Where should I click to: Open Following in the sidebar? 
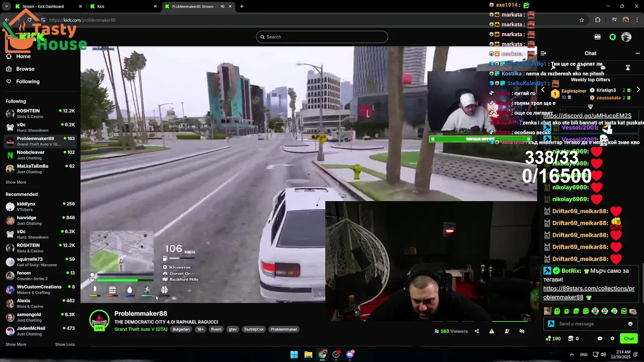[x=22, y=81]
